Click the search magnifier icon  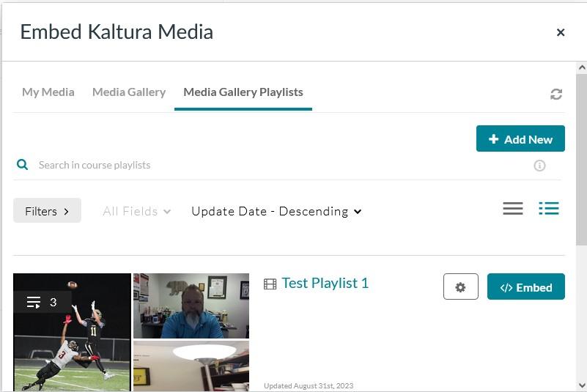(x=23, y=164)
